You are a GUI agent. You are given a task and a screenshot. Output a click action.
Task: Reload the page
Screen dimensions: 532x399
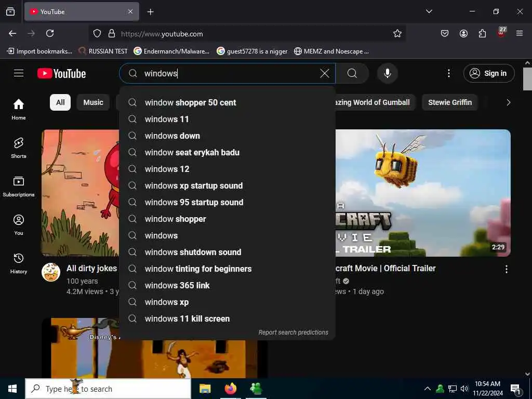pos(50,33)
